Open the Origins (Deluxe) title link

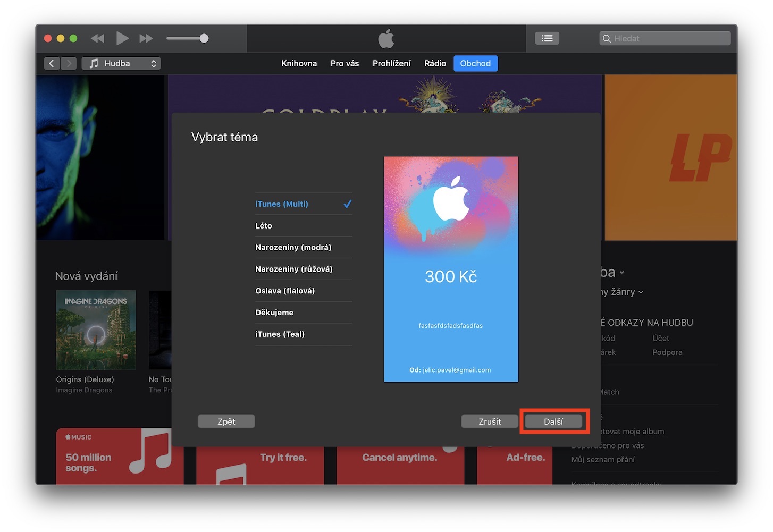coord(85,379)
